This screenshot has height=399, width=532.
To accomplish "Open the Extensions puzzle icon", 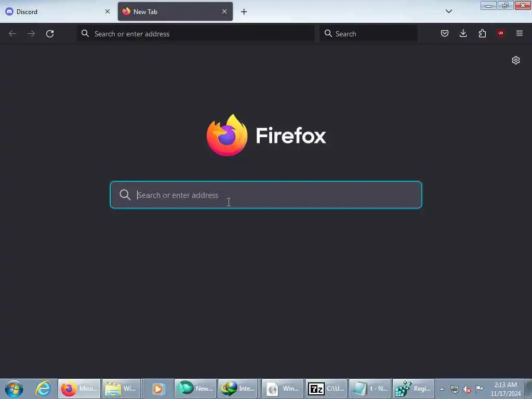I will coord(482,33).
